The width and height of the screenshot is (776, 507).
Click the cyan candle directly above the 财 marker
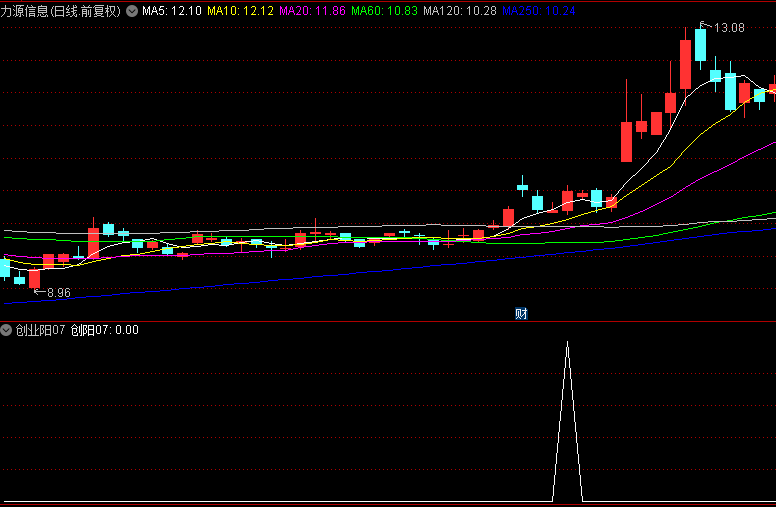point(522,186)
